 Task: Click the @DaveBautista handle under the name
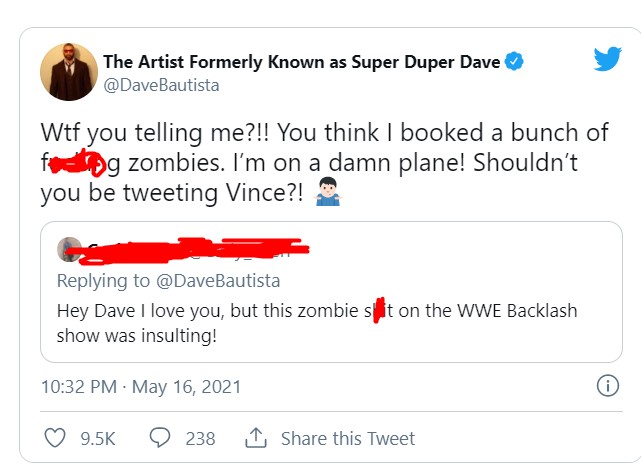(x=161, y=85)
